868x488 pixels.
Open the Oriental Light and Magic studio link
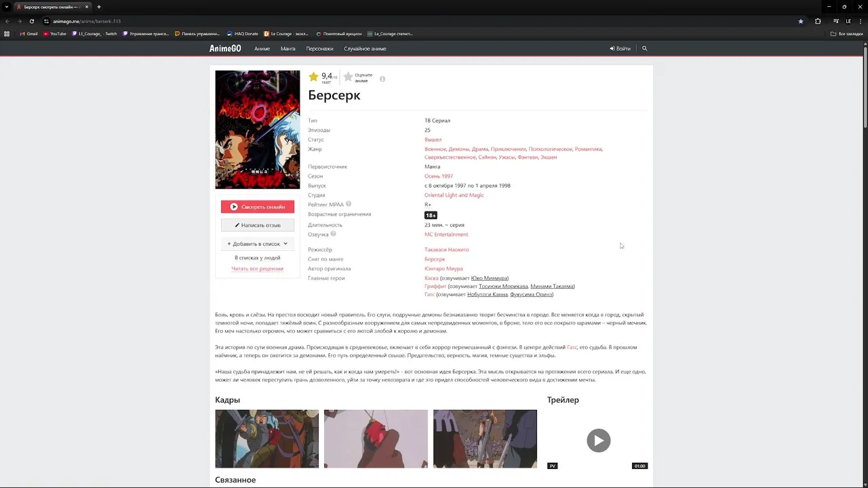coord(454,195)
